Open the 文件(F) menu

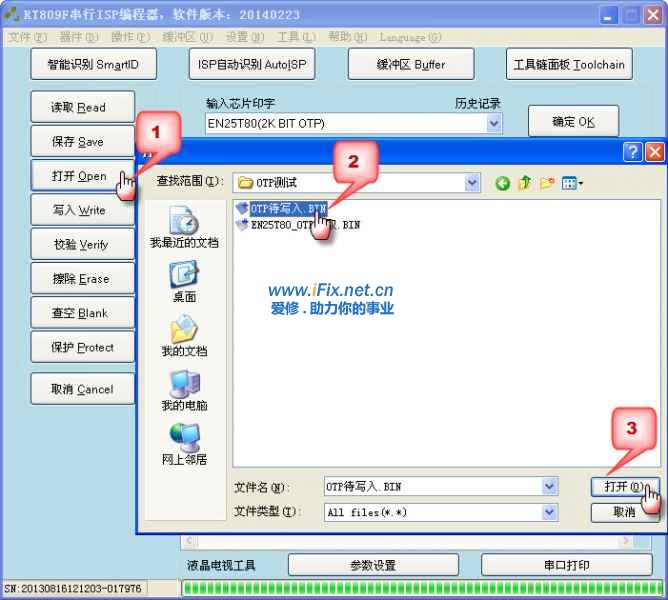[27, 37]
